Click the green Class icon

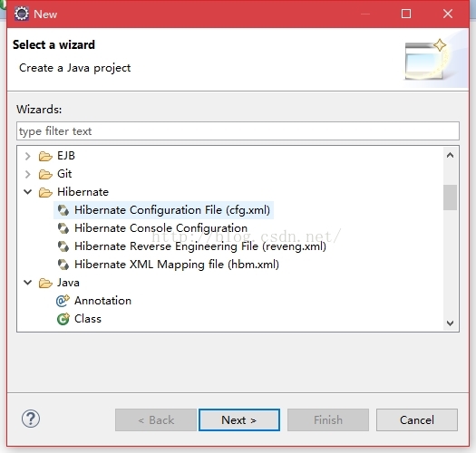(63, 319)
